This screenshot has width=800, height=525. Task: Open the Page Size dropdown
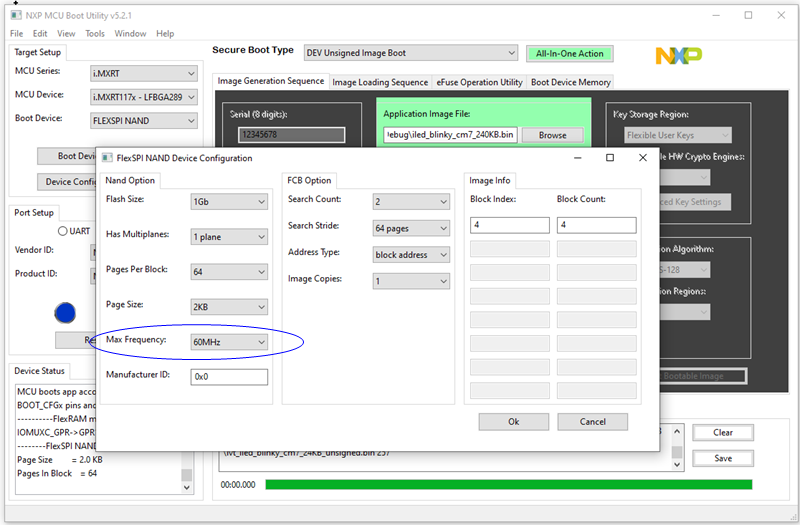(x=229, y=307)
